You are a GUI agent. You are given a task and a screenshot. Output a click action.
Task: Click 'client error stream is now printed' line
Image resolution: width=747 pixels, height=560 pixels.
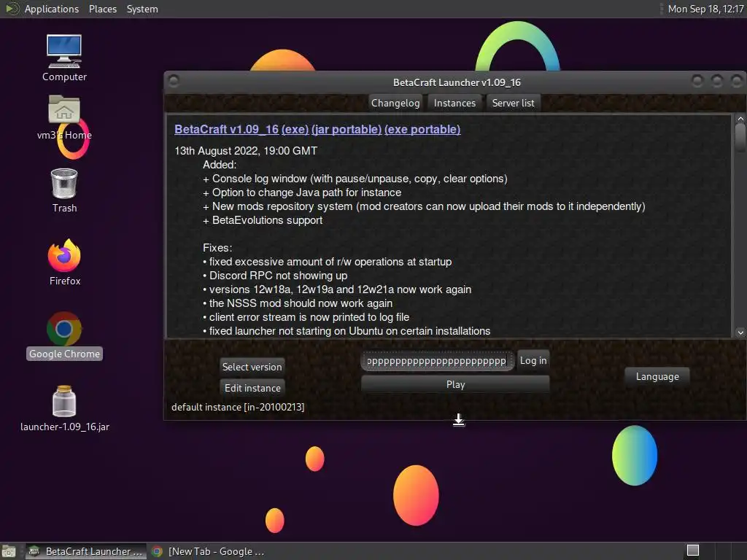pos(306,316)
